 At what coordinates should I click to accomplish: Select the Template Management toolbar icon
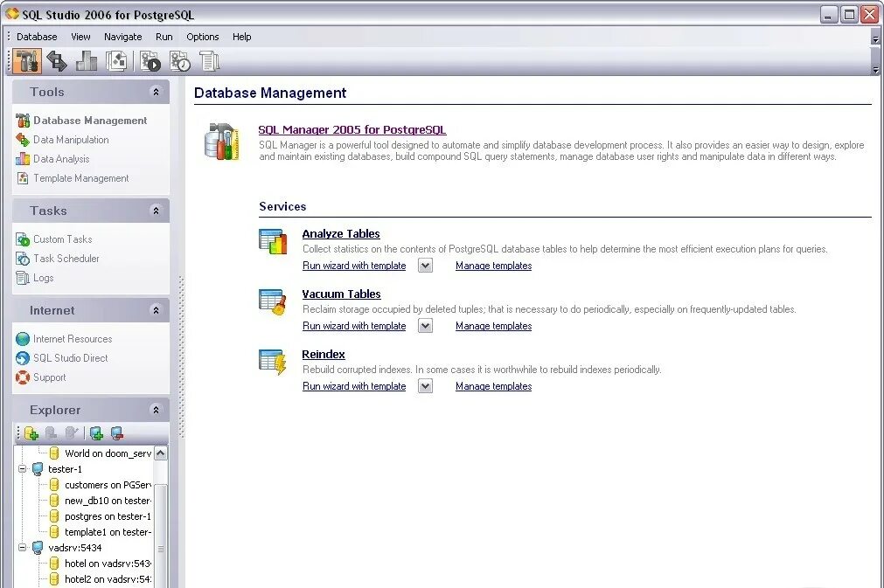(116, 61)
